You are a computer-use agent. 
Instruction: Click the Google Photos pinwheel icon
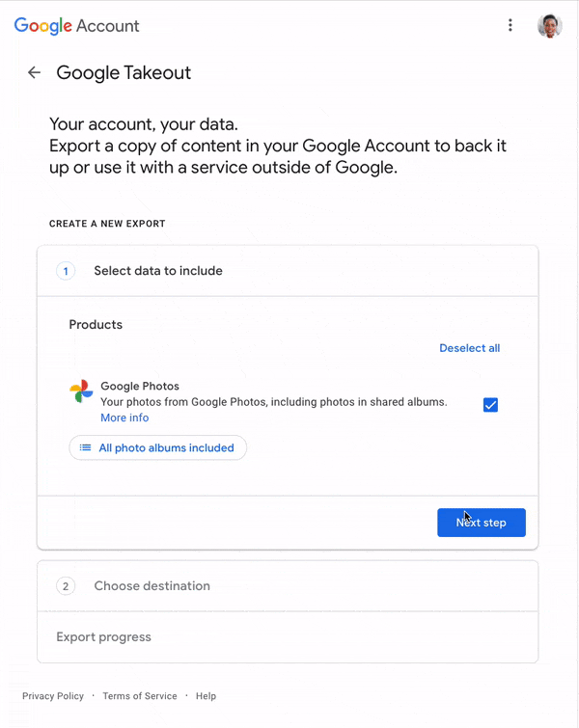tap(81, 391)
